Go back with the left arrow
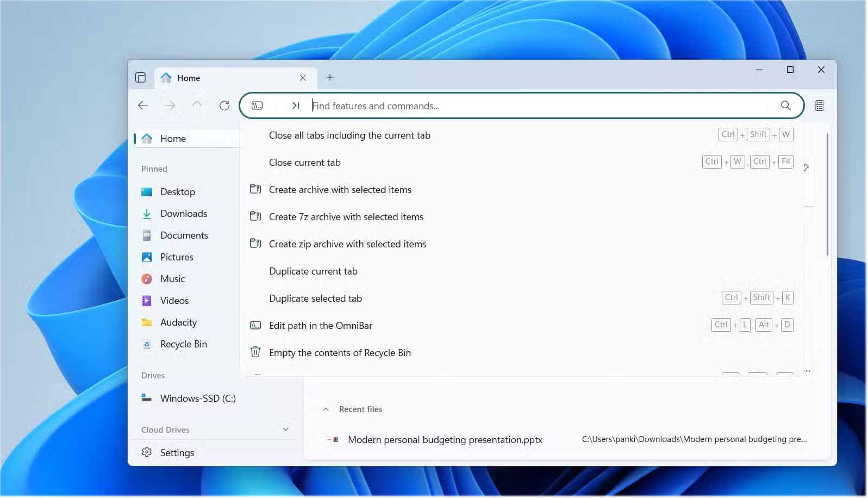 point(143,105)
